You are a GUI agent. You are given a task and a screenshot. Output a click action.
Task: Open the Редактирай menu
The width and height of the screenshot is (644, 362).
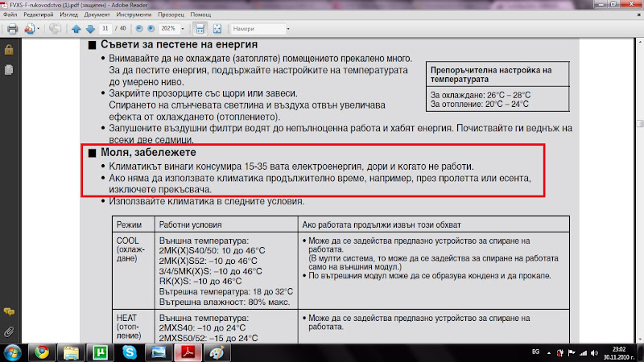click(x=38, y=14)
